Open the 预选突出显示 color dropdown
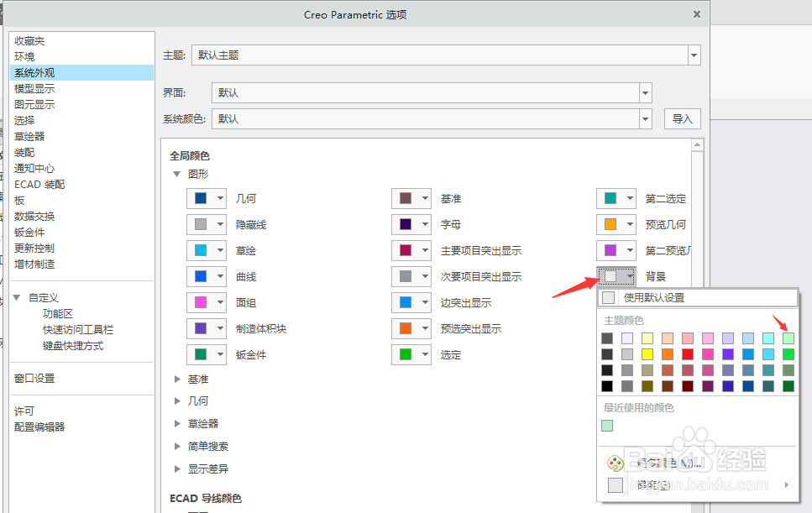The image size is (812, 513). [x=411, y=328]
